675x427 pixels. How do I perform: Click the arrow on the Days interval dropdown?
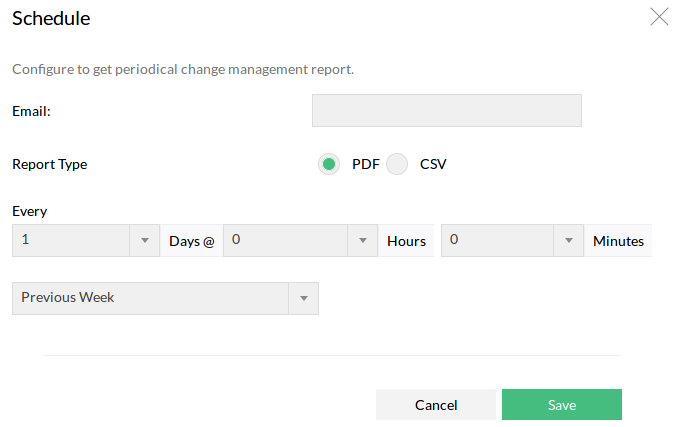145,241
